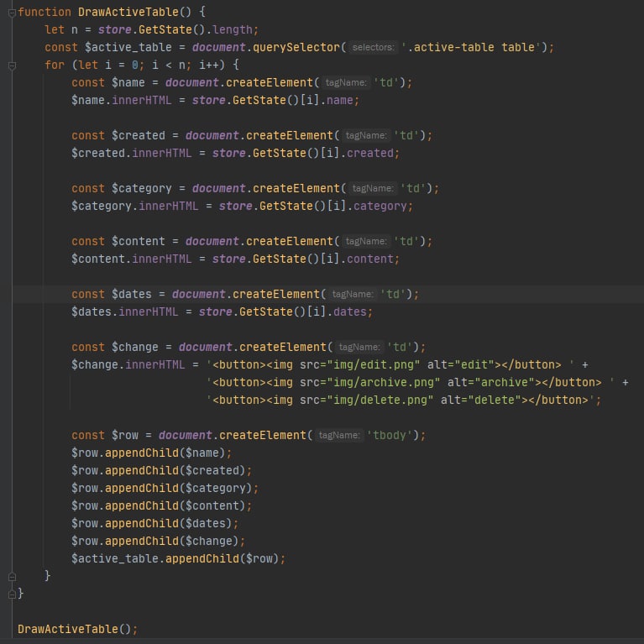Image resolution: width=644 pixels, height=644 pixels.
Task: Click $row.appendChild($change) call
Action: pyautogui.click(x=155, y=542)
